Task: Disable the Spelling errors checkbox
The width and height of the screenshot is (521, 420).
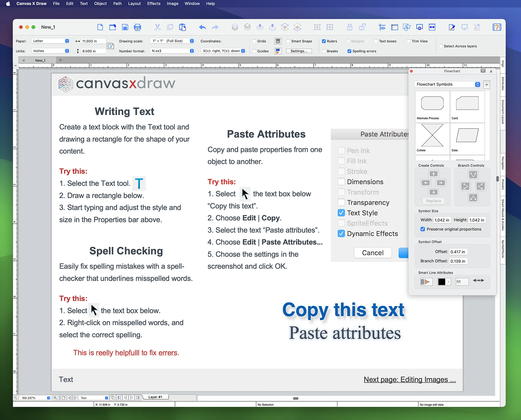Action: [x=349, y=51]
